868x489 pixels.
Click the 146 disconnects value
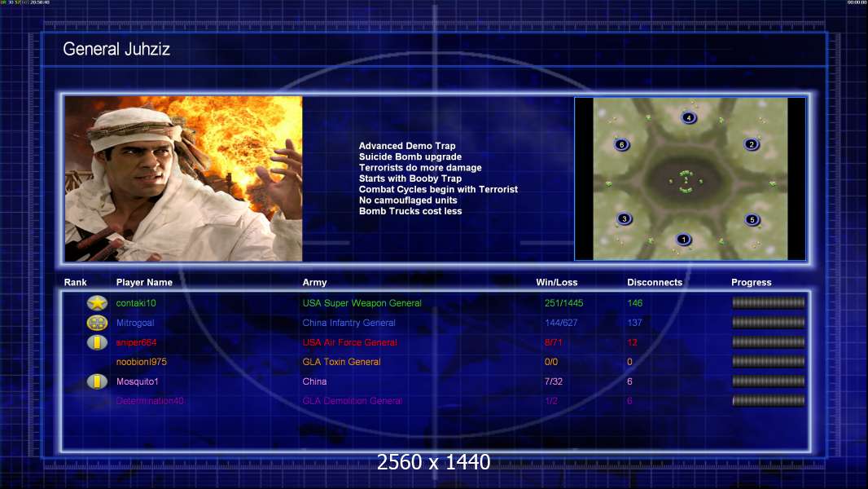point(635,303)
